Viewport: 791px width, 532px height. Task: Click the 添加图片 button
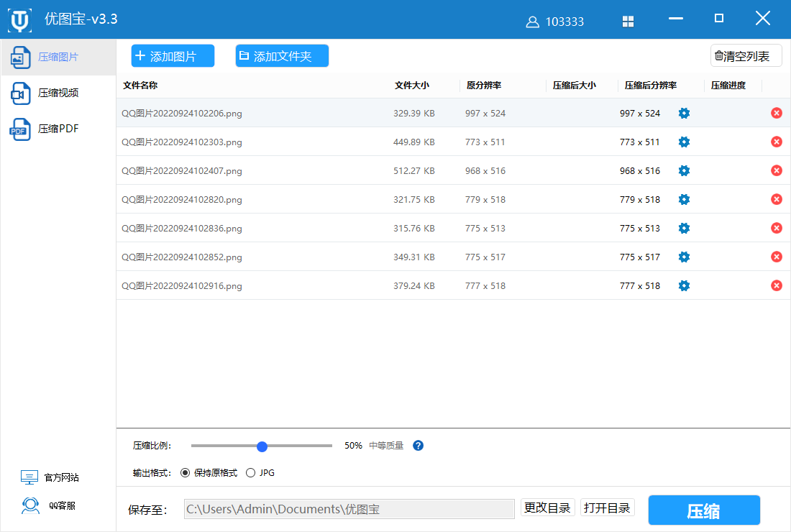click(x=173, y=56)
